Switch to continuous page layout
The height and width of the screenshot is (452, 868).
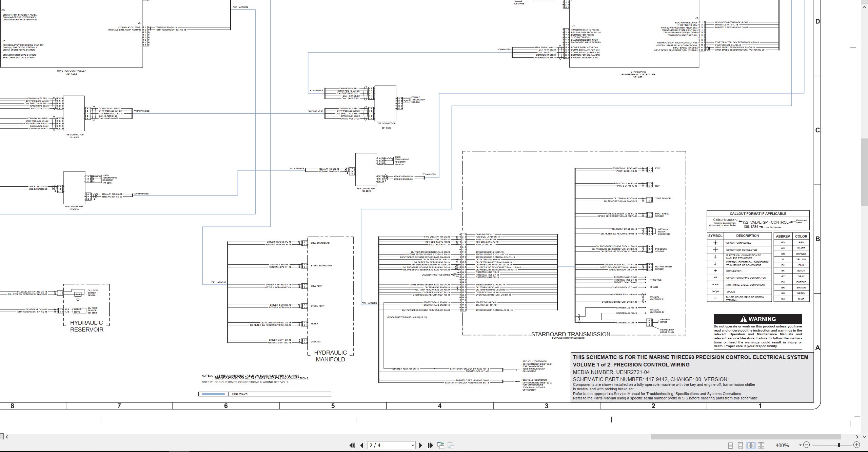click(741, 445)
